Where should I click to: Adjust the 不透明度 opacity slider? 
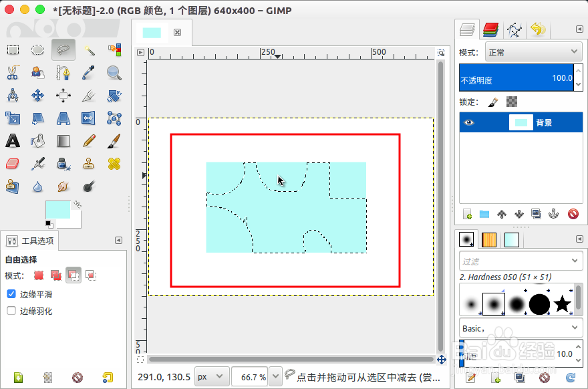(x=517, y=78)
